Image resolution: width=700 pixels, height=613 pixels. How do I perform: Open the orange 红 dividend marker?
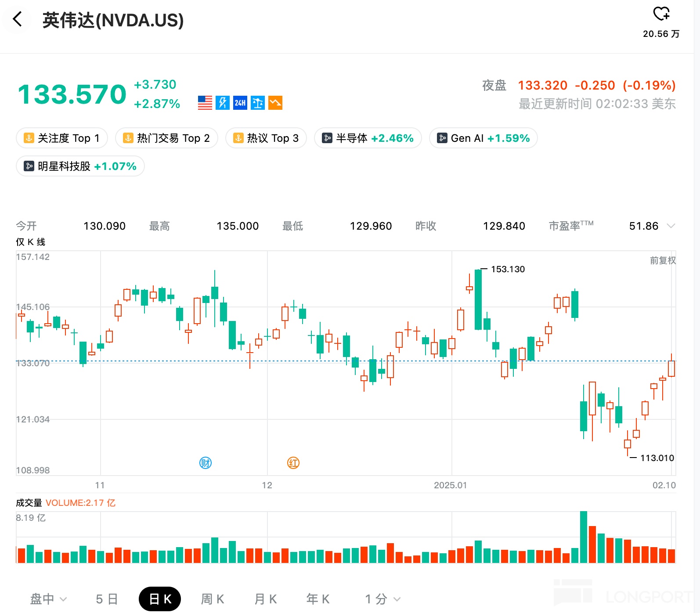pyautogui.click(x=293, y=463)
